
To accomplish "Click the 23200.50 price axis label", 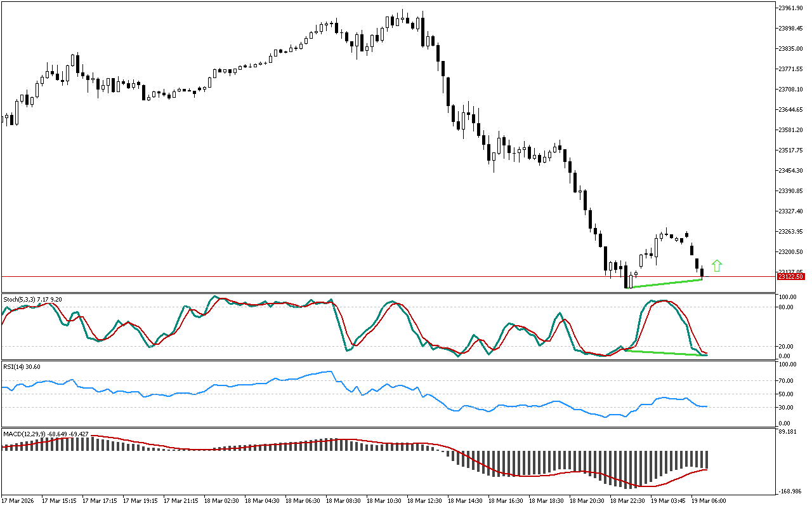I will [790, 252].
